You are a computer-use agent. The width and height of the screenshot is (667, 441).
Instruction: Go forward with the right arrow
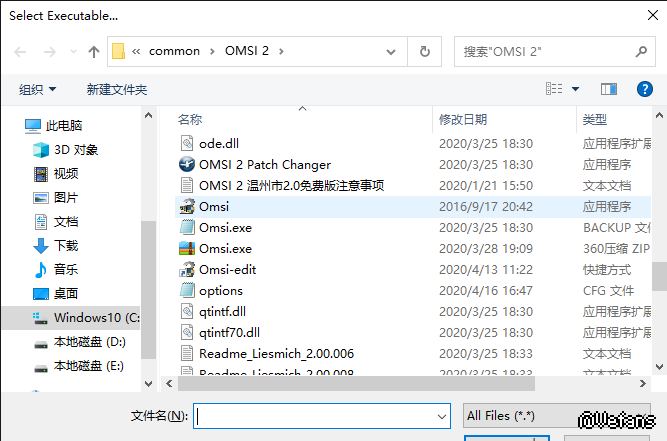[x=50, y=52]
